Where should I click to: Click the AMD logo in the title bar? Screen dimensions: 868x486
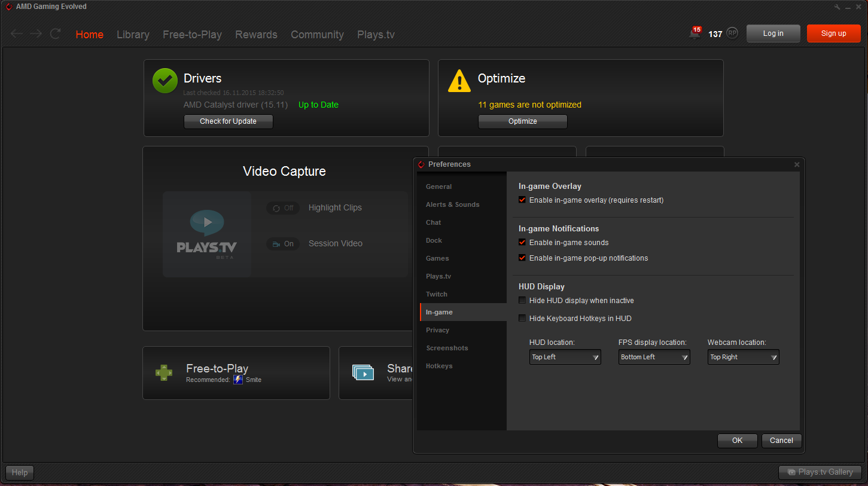(9, 7)
